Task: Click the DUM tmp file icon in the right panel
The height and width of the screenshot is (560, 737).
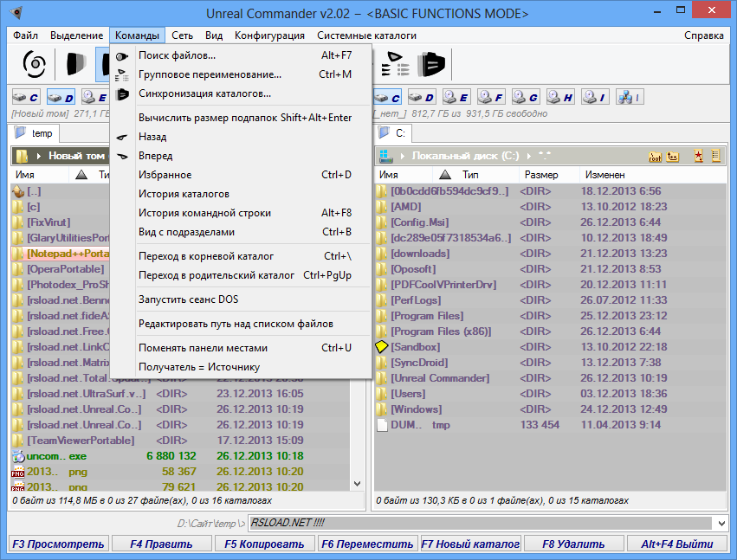Action: point(382,425)
